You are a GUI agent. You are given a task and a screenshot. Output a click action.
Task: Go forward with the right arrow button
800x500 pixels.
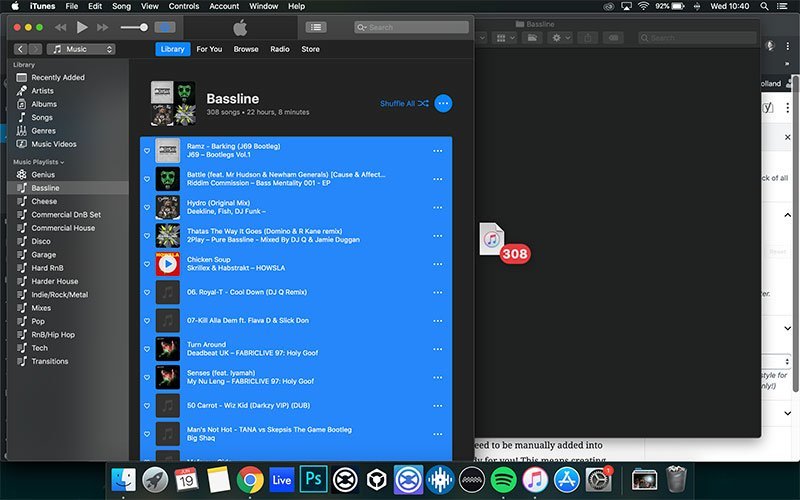35,49
